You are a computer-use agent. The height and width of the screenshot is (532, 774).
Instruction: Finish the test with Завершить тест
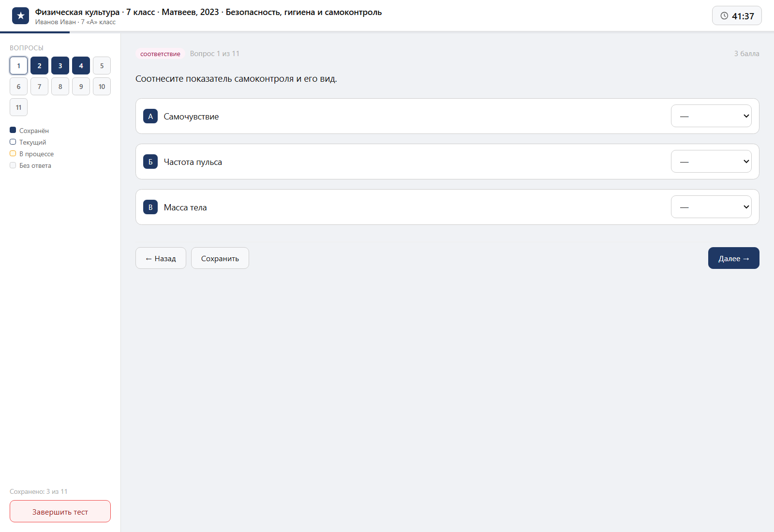(60, 511)
